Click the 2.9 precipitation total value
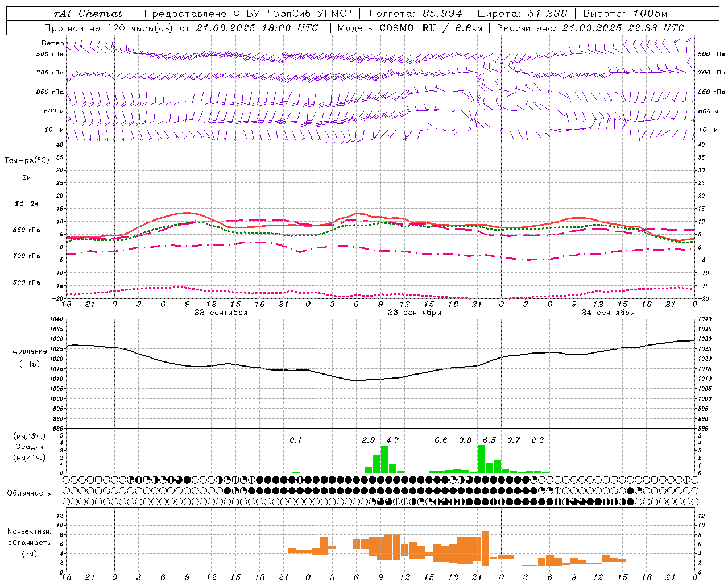The height and width of the screenshot is (582, 728). point(369,440)
